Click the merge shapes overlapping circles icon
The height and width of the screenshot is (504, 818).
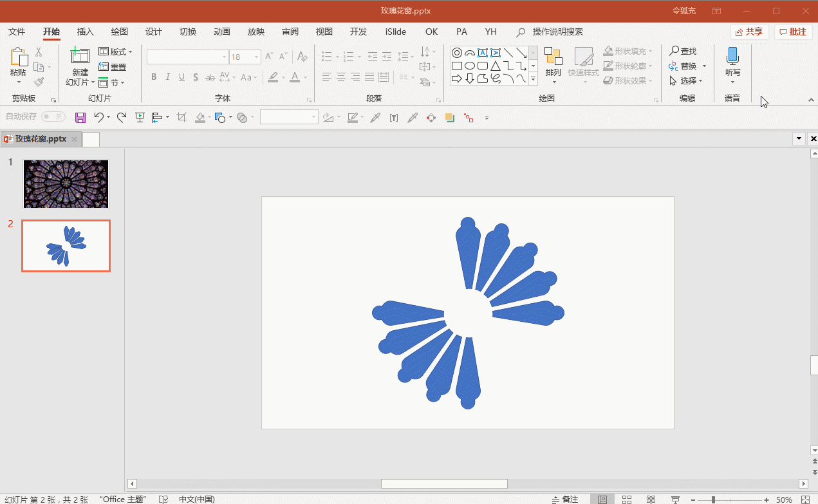click(x=242, y=117)
